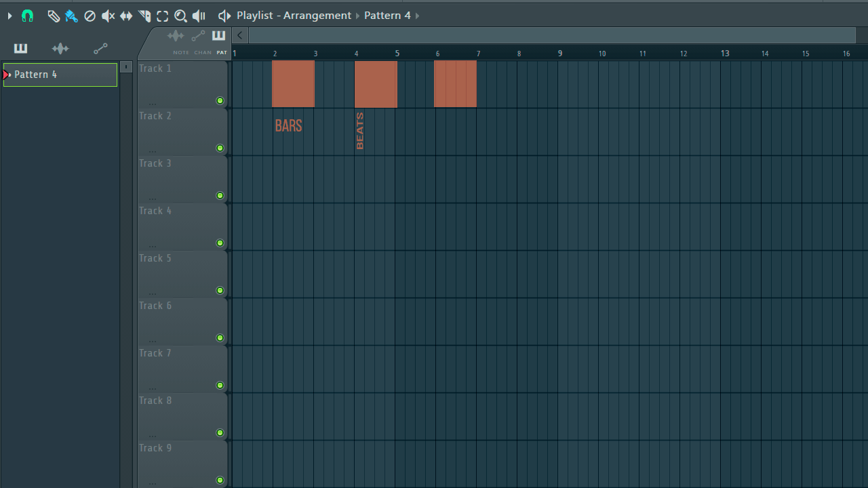This screenshot has height=488, width=868.
Task: Select the Delete tool
Action: tap(90, 16)
